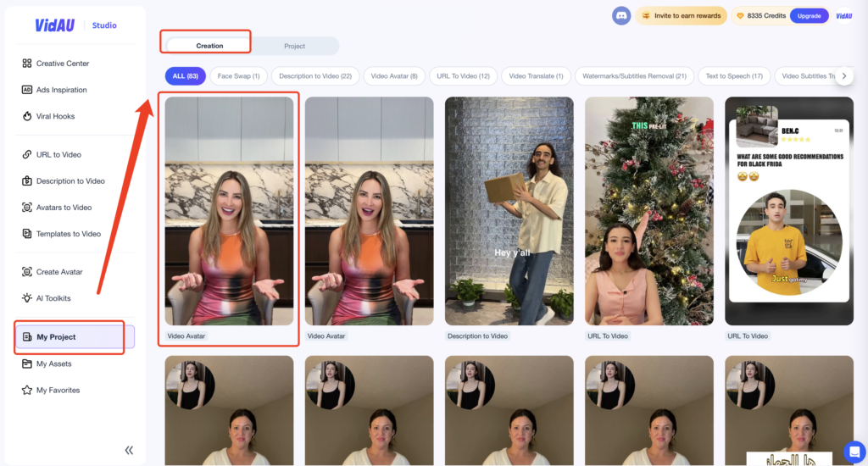Open second Video Avatar thumbnail
Viewport: 868px width, 466px height.
[x=370, y=211]
